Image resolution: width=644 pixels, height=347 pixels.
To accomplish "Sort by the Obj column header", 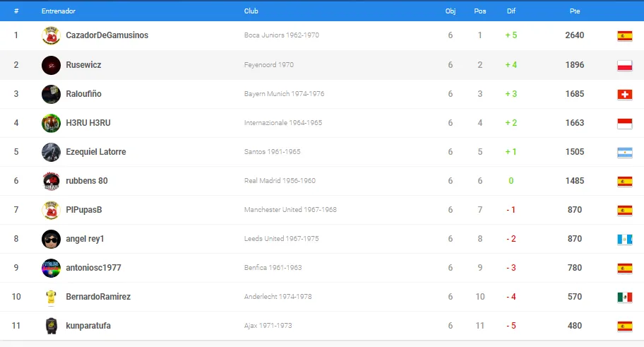I will (x=450, y=11).
